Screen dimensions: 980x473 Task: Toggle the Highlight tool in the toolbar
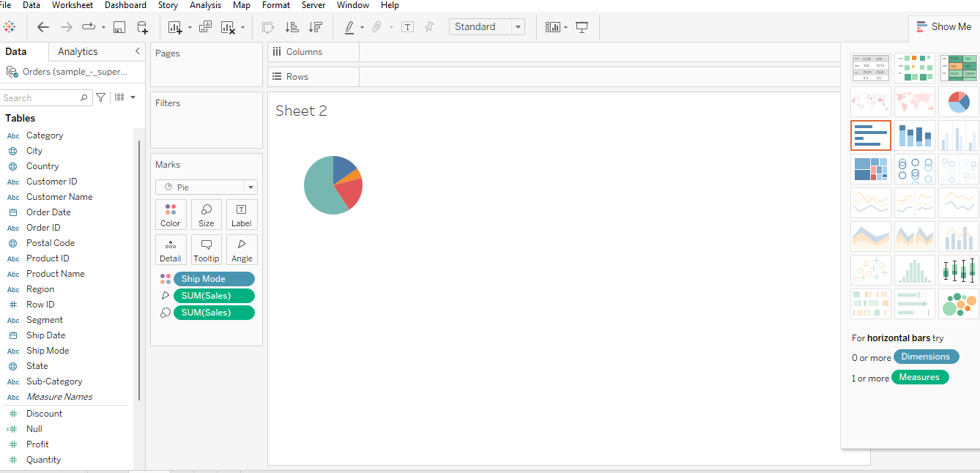[349, 26]
